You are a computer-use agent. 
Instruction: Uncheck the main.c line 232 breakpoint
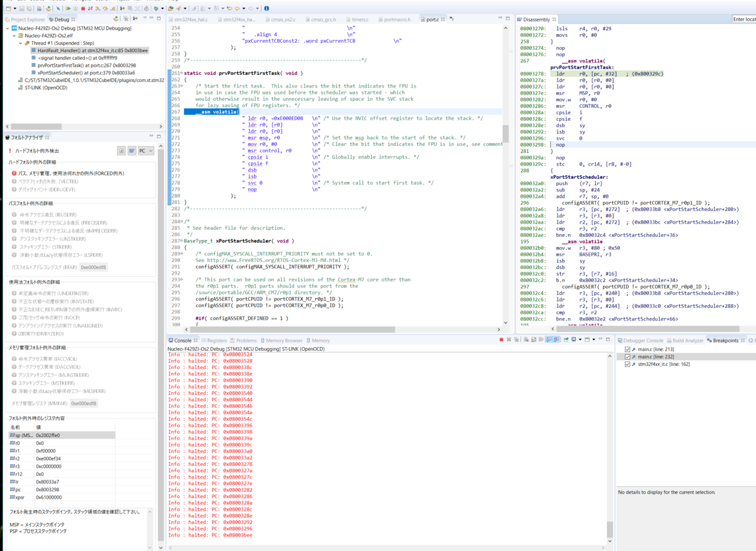click(x=627, y=357)
